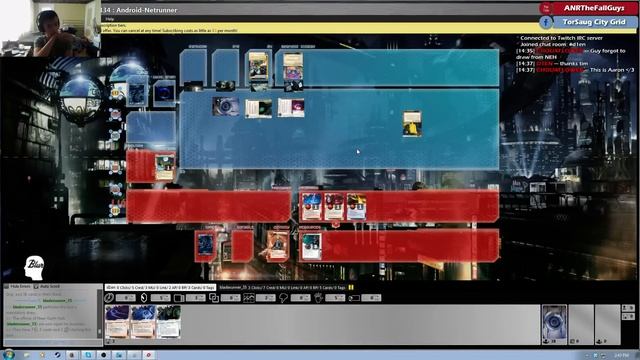Click the rightmost empty pile in bottom bar
The height and width of the screenshot is (360, 640).
(607, 324)
